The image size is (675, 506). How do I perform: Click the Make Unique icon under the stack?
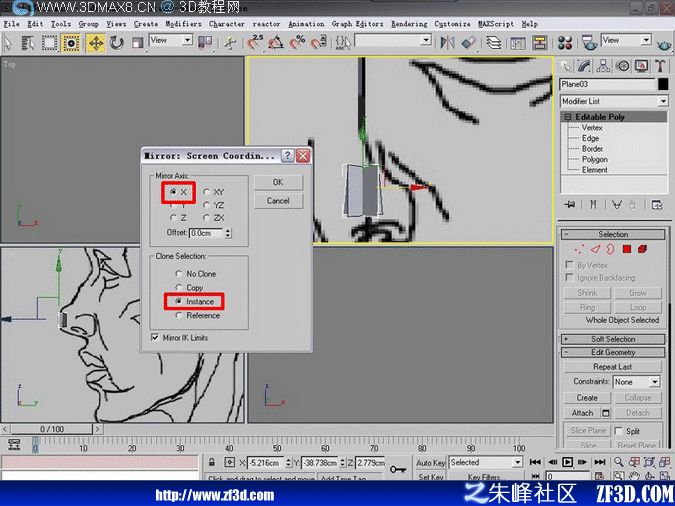(616, 205)
